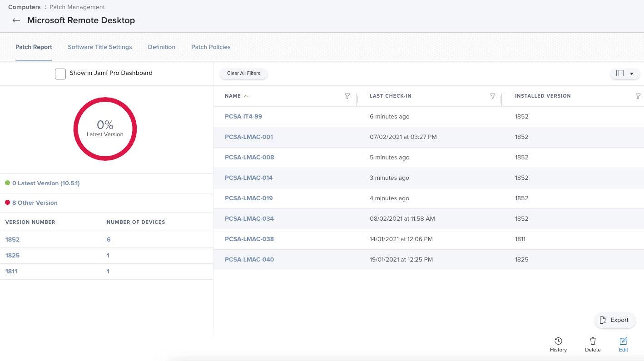Click the back arrow beside Microsoft Remote Desktop
The width and height of the screenshot is (644, 361).
click(x=16, y=20)
